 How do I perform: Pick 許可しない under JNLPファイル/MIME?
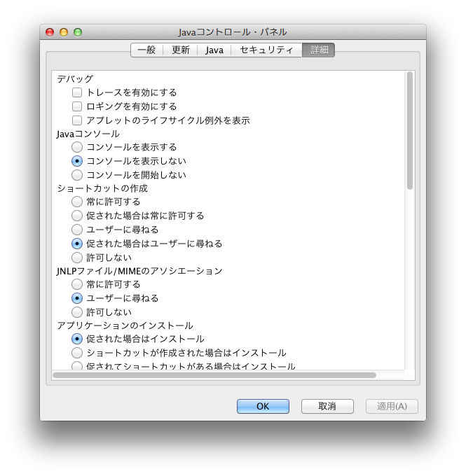(x=77, y=312)
